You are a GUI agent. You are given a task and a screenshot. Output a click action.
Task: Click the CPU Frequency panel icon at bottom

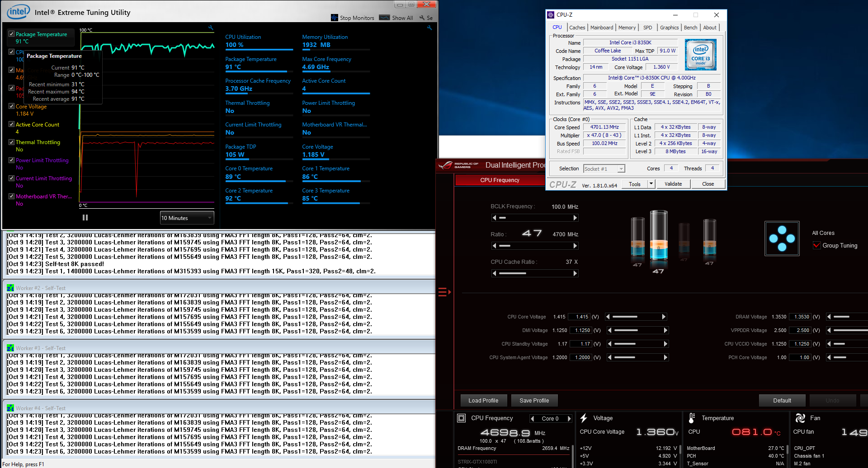tap(462, 418)
